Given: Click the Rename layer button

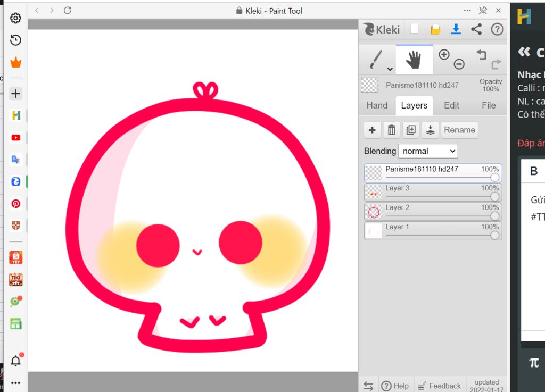Looking at the screenshot, I should pos(459,130).
